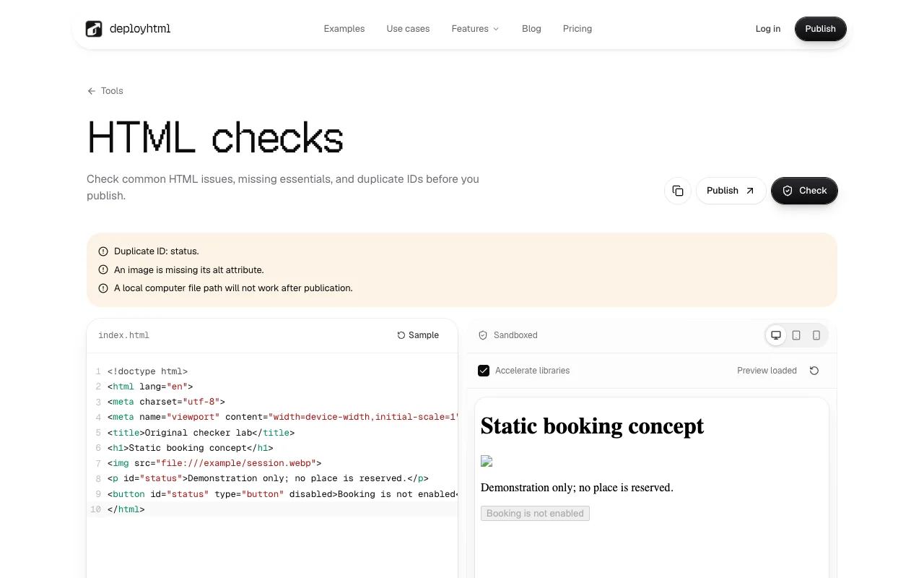This screenshot has width=924, height=578.
Task: Copy HTML using the copy icon button
Action: click(678, 191)
